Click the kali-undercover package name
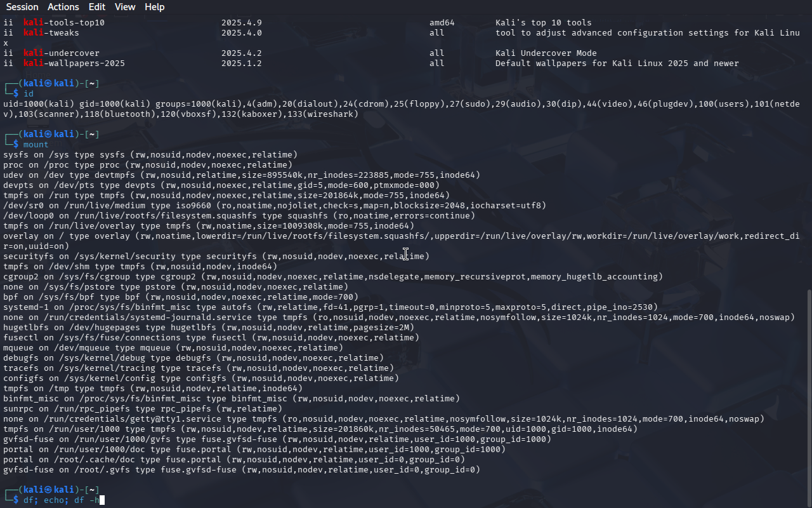 [62, 53]
